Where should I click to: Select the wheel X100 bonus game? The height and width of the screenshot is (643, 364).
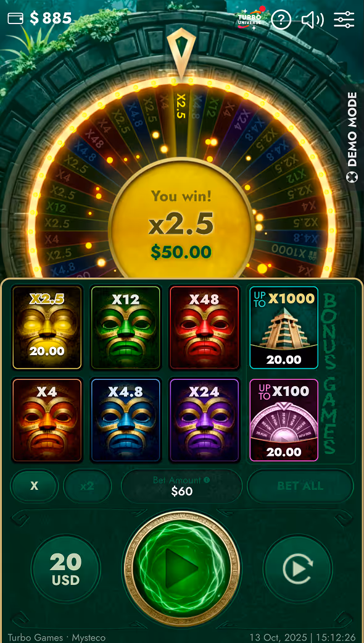(x=284, y=421)
